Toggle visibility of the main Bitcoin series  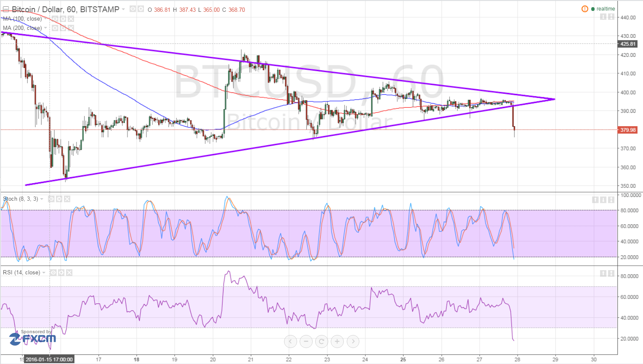pyautogui.click(x=133, y=9)
